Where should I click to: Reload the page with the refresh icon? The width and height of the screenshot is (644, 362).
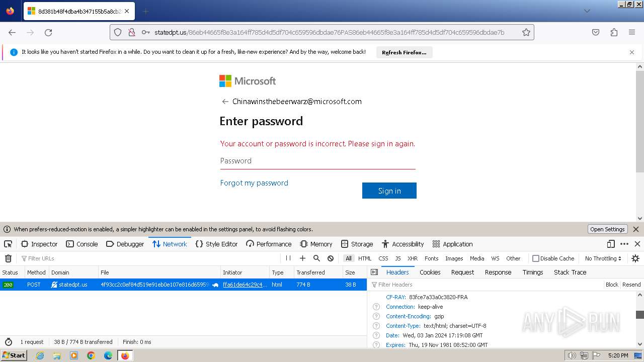(x=48, y=32)
